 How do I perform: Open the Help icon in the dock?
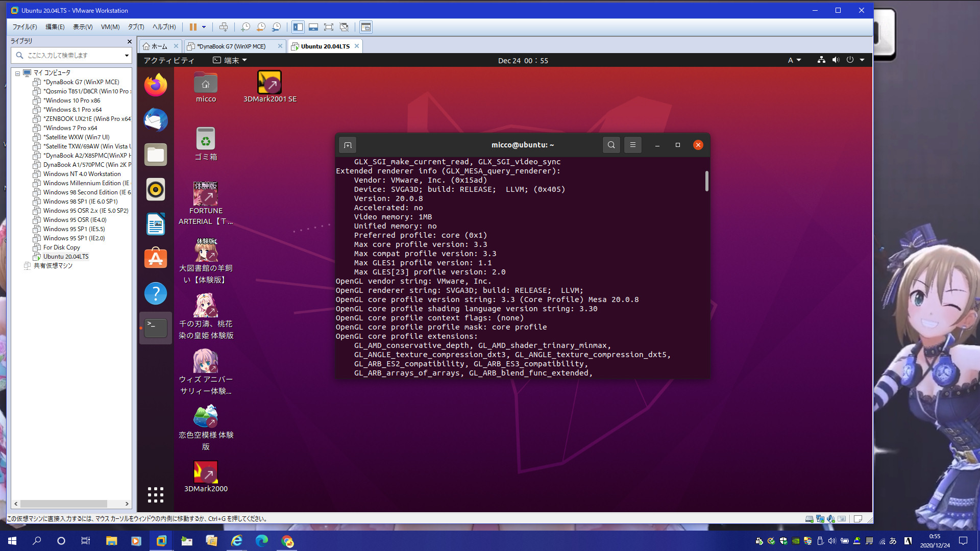156,293
